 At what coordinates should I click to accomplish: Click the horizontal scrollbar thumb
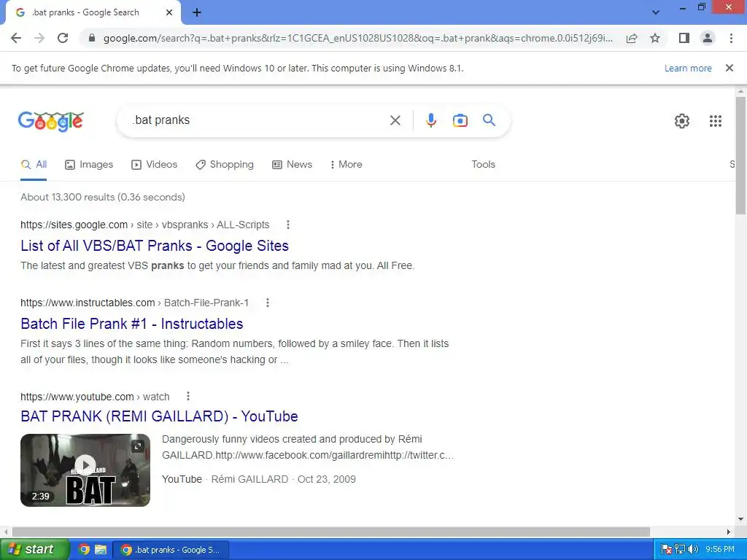pyautogui.click(x=331, y=532)
